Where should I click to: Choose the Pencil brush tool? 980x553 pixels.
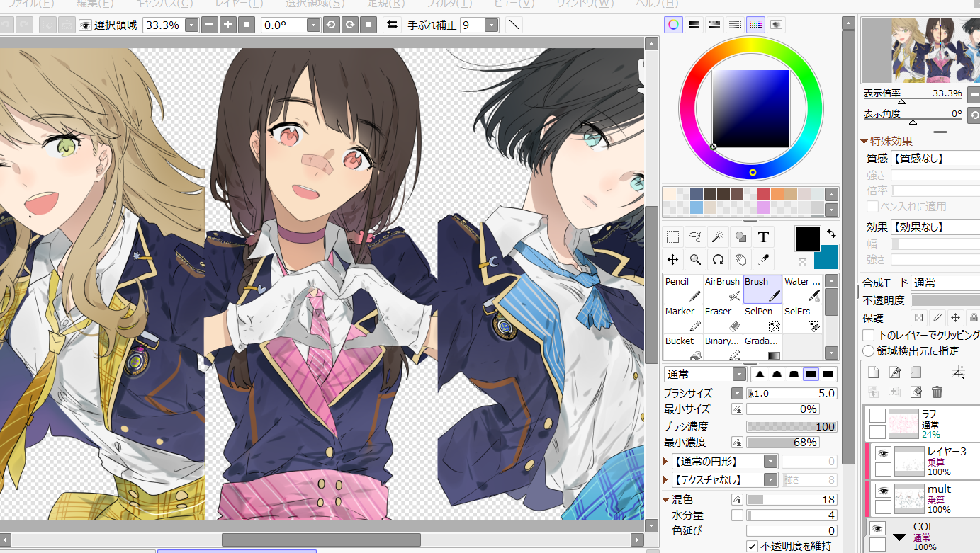pyautogui.click(x=683, y=289)
